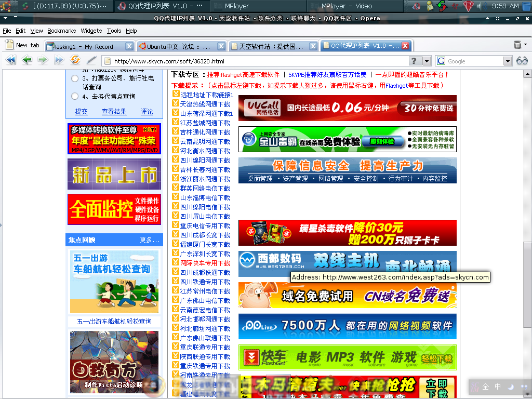
Task: Click the page vertical scrollbar thumb
Action: (527, 284)
